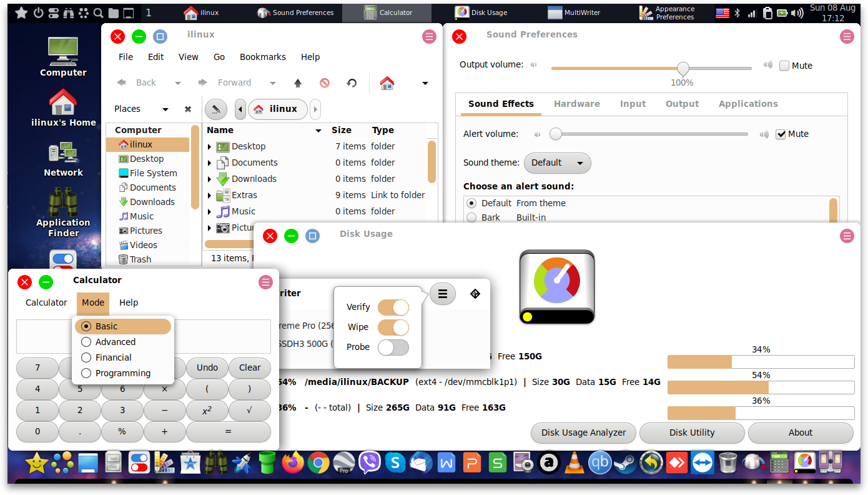Viewport: 868px width, 495px height.
Task: Click the reload icon in file manager toolbar
Action: (x=352, y=82)
